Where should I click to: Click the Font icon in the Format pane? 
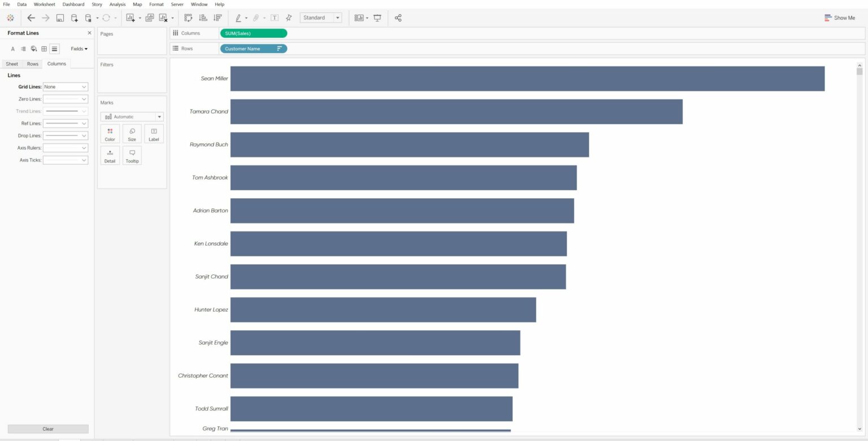[x=13, y=49]
